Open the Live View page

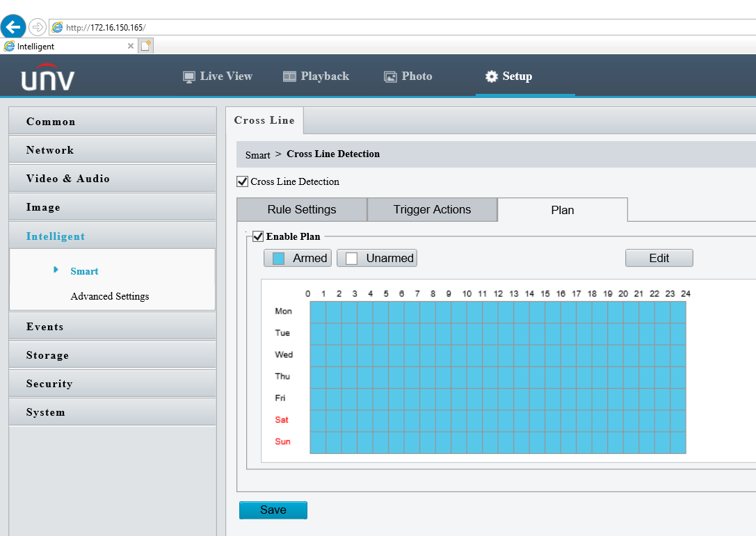(218, 76)
